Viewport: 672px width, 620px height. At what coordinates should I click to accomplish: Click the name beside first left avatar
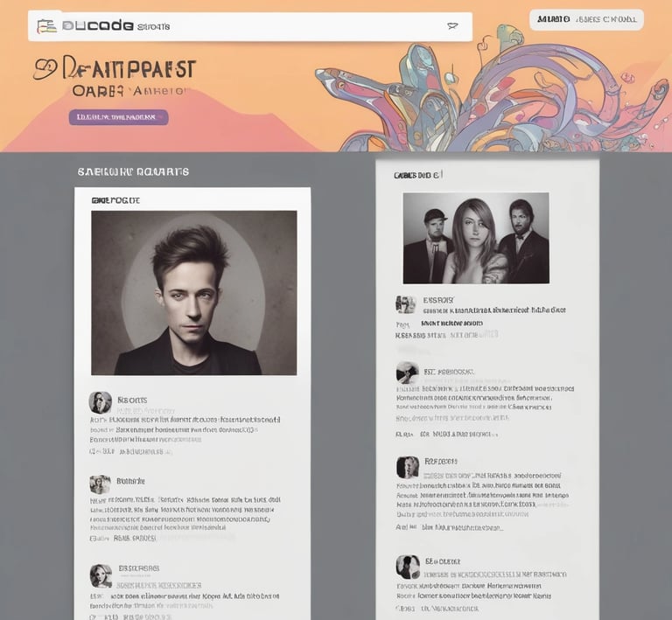(132, 400)
